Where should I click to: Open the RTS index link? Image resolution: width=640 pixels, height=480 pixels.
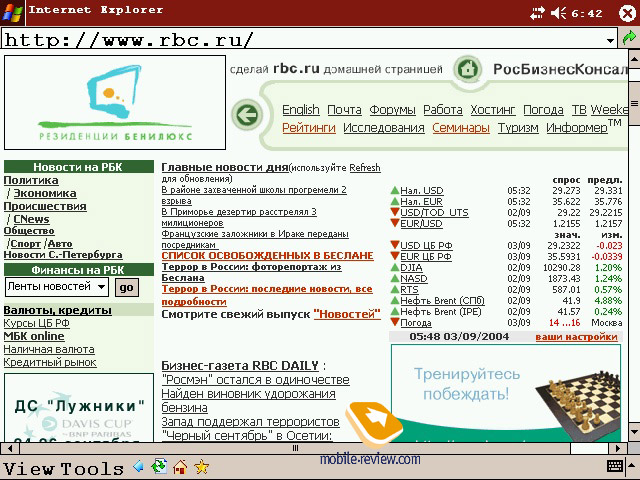pos(409,290)
